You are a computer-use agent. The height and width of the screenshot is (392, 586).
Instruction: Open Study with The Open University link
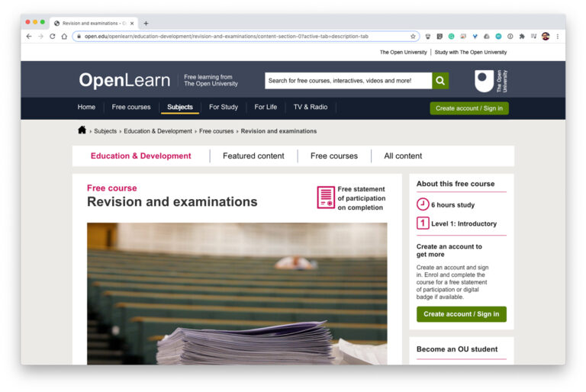pos(471,53)
